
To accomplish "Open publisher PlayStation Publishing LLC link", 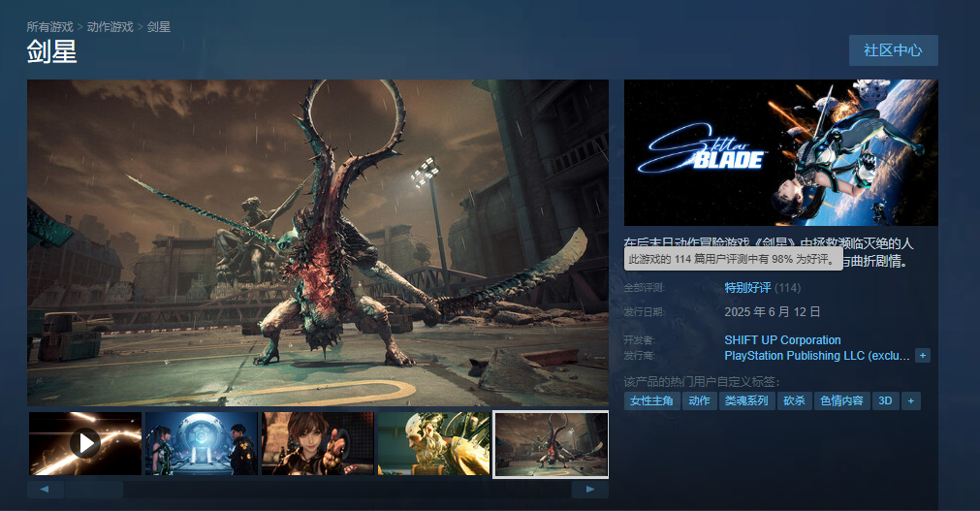I will coord(817,356).
